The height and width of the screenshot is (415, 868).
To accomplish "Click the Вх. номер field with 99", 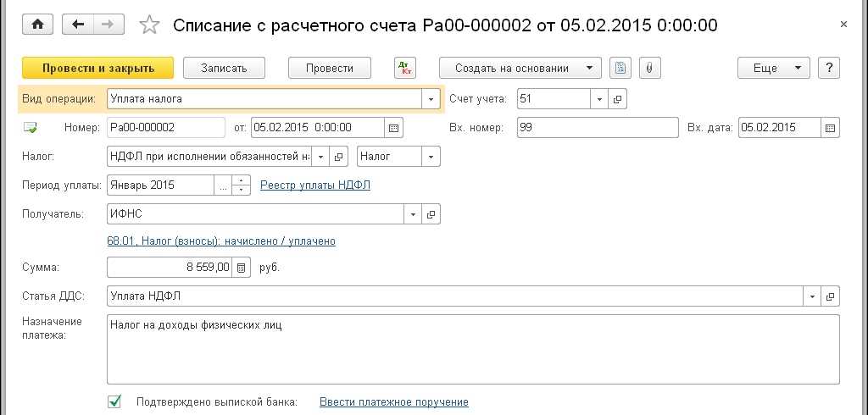I will tap(598, 127).
